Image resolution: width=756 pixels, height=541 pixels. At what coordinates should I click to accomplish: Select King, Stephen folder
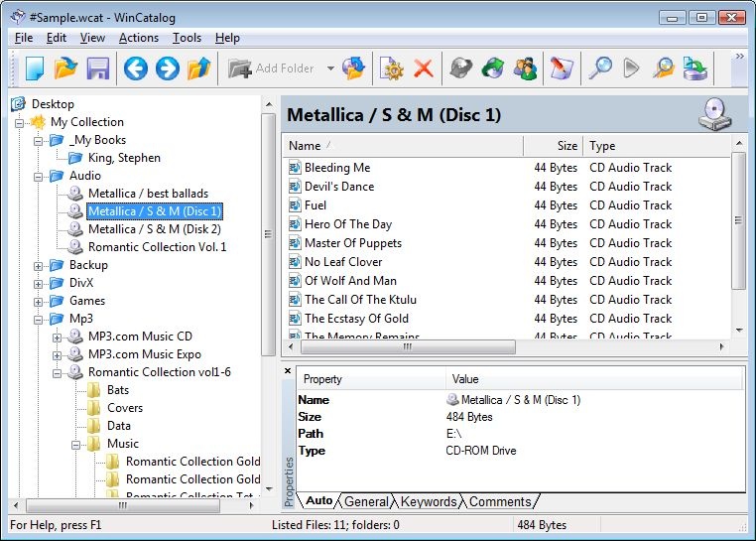coord(124,158)
